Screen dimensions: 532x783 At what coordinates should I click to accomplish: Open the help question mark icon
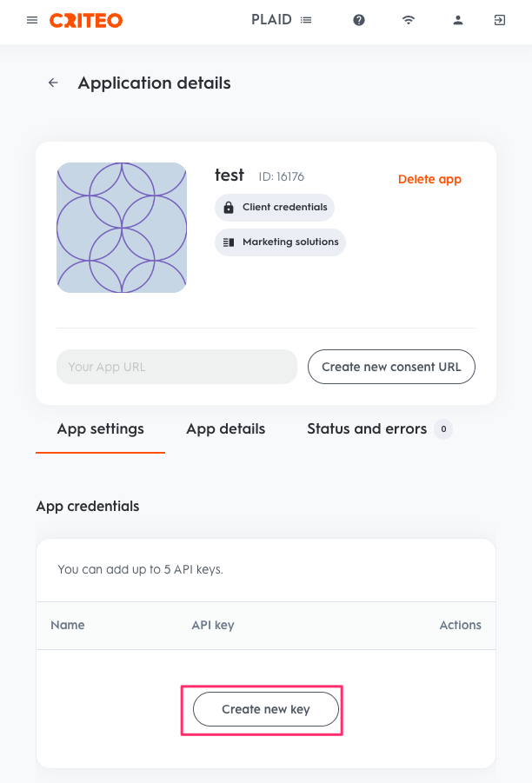coord(359,20)
